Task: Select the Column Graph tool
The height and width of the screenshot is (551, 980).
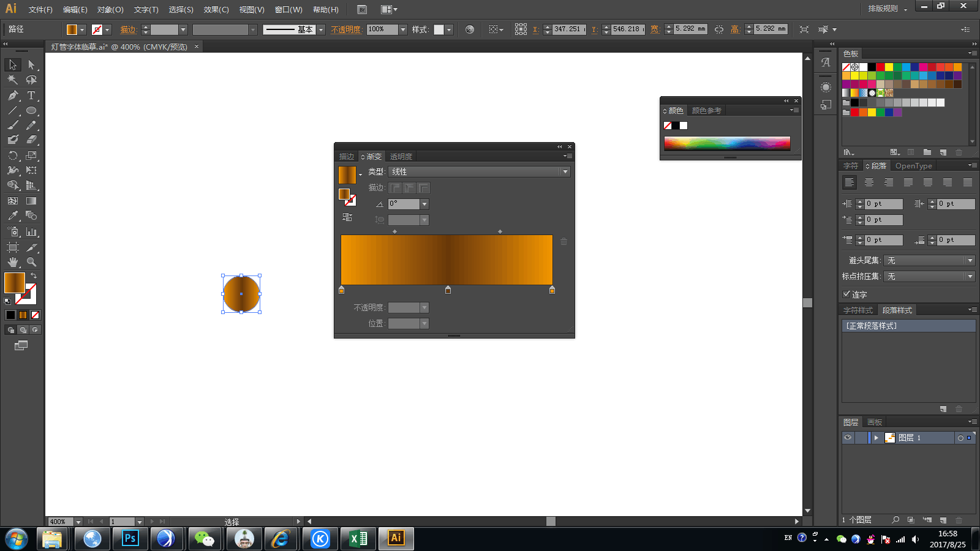Action: pos(31,232)
